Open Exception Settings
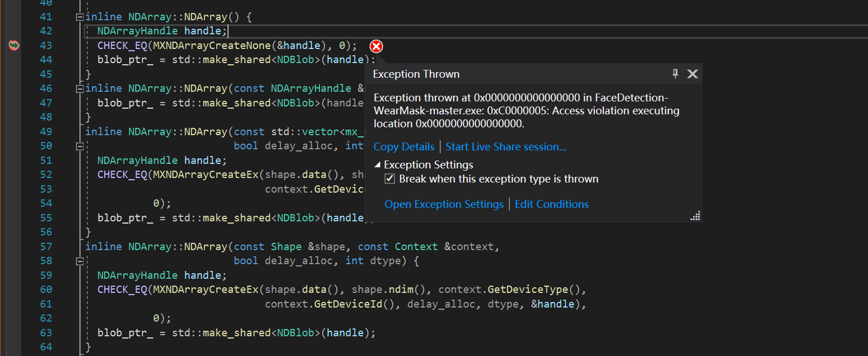The height and width of the screenshot is (356, 868). (x=444, y=204)
